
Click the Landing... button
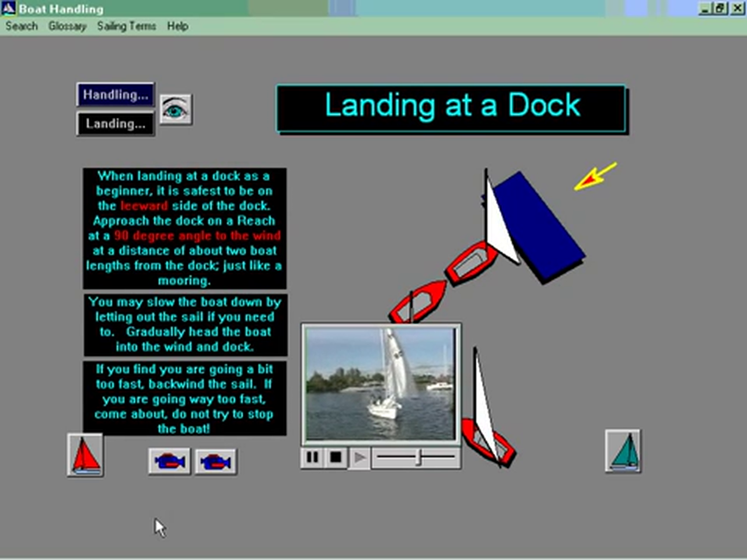click(x=116, y=124)
